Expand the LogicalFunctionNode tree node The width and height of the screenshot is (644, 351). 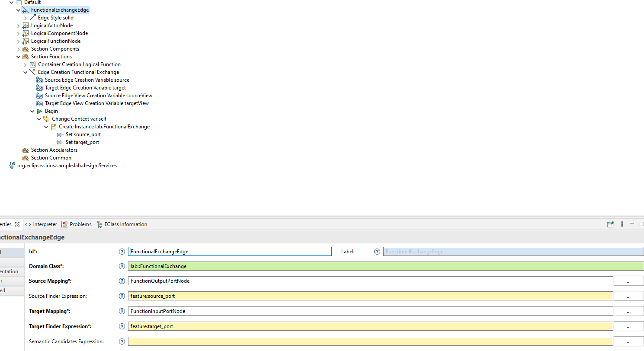click(x=18, y=41)
